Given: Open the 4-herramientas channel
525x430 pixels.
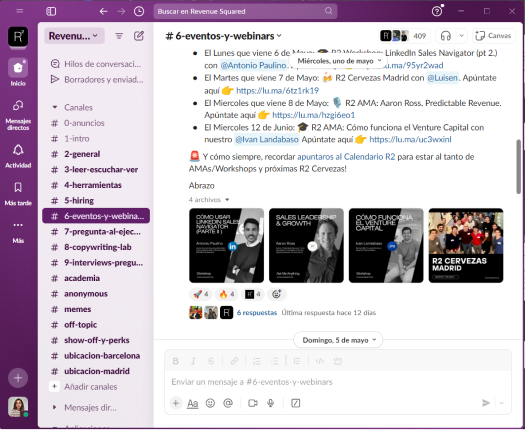Looking at the screenshot, I should point(96,185).
